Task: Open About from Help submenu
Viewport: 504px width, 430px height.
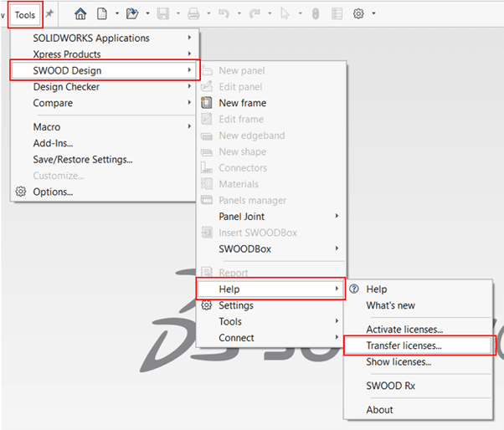Action: coord(418,410)
